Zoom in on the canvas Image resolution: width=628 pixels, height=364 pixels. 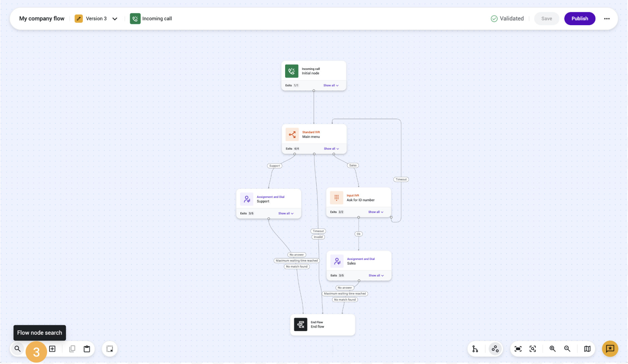click(x=552, y=349)
